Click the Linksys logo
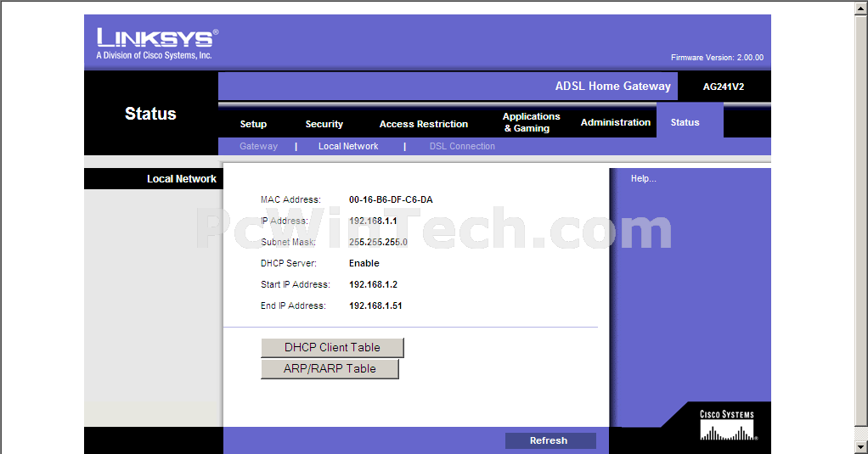The image size is (868, 454). tap(157, 43)
